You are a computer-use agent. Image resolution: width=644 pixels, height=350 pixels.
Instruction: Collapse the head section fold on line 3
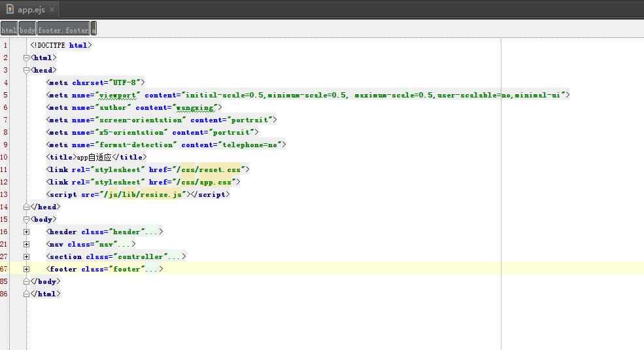coord(26,70)
